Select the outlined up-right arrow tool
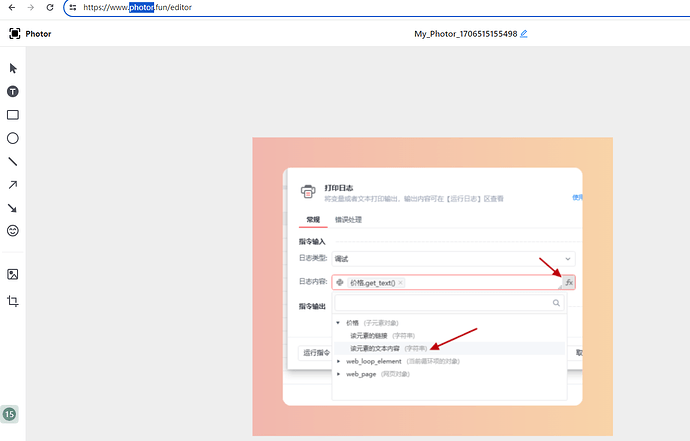Screen dimensions: 690x441 pyautogui.click(x=13, y=185)
